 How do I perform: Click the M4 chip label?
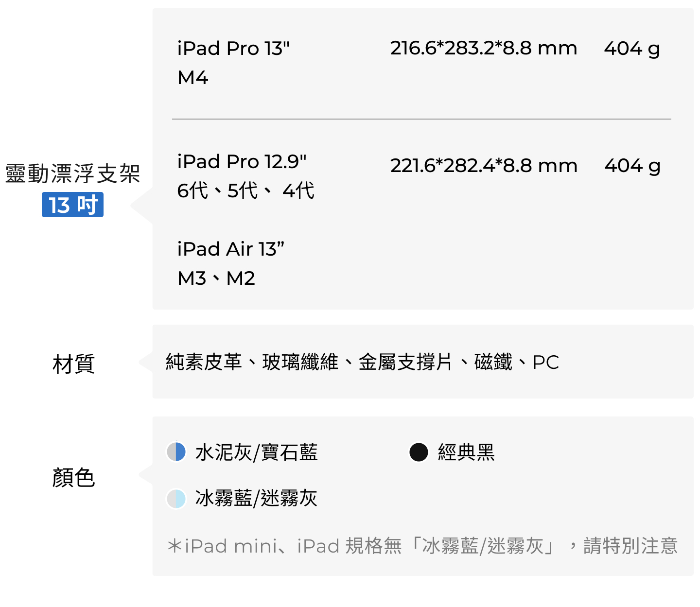tap(193, 78)
